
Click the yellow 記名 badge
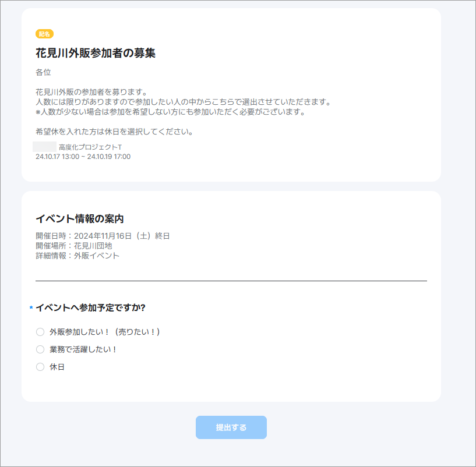(x=44, y=34)
